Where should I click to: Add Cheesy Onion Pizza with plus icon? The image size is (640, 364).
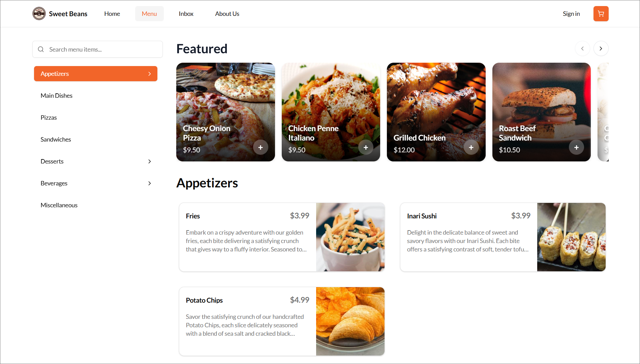pyautogui.click(x=261, y=147)
